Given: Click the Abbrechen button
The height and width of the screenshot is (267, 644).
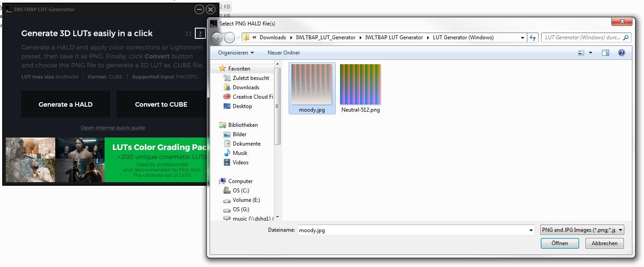Looking at the screenshot, I should pyautogui.click(x=605, y=243).
